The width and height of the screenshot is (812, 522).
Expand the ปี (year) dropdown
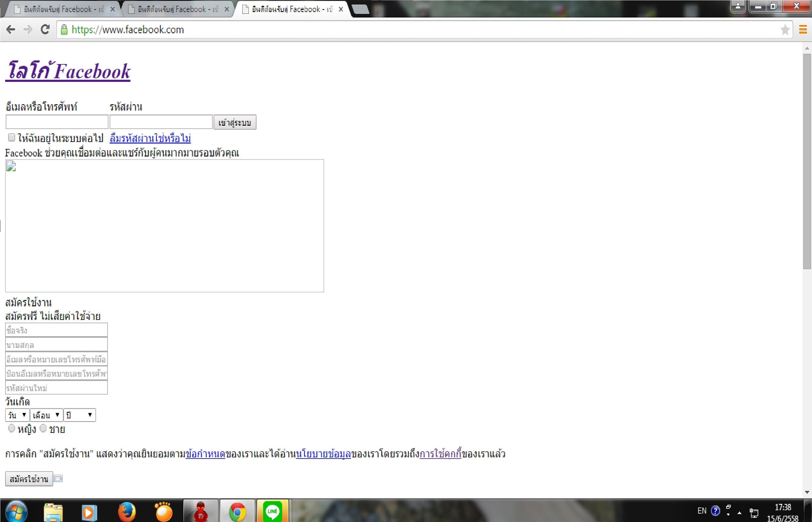80,415
